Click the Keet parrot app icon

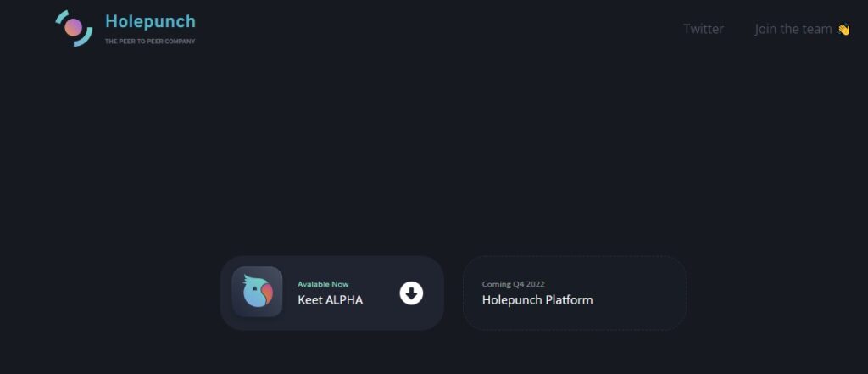pyautogui.click(x=258, y=292)
